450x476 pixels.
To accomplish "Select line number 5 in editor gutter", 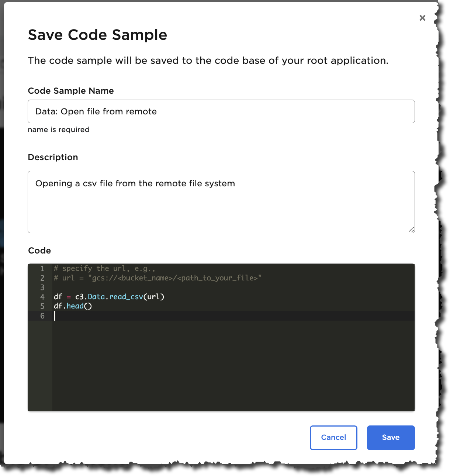I will point(42,306).
